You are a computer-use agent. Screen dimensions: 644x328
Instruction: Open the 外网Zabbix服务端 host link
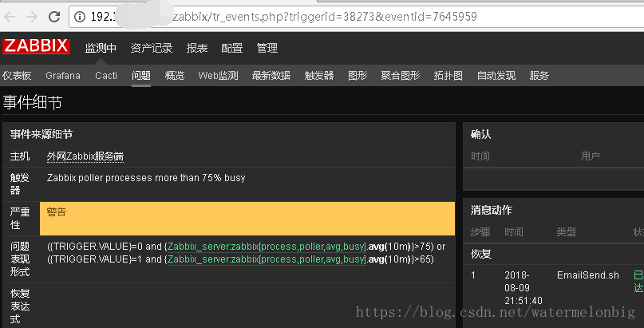(85, 156)
